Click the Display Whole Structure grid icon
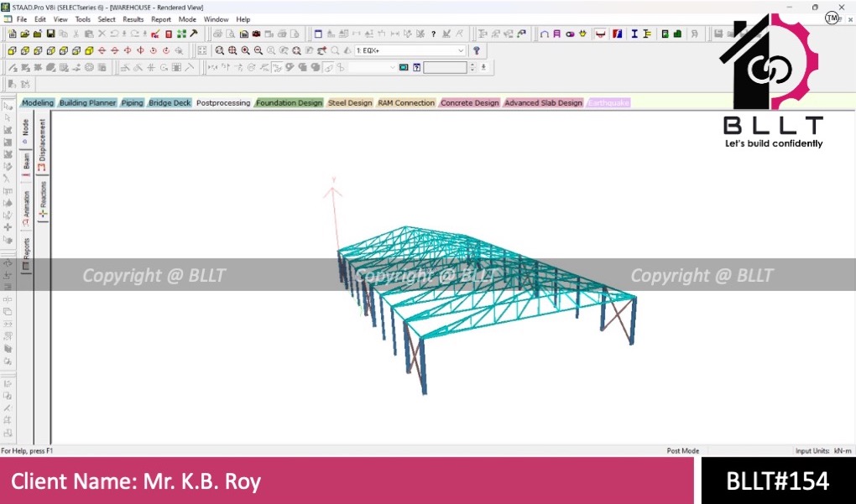Image resolution: width=856 pixels, height=504 pixels. point(202,50)
